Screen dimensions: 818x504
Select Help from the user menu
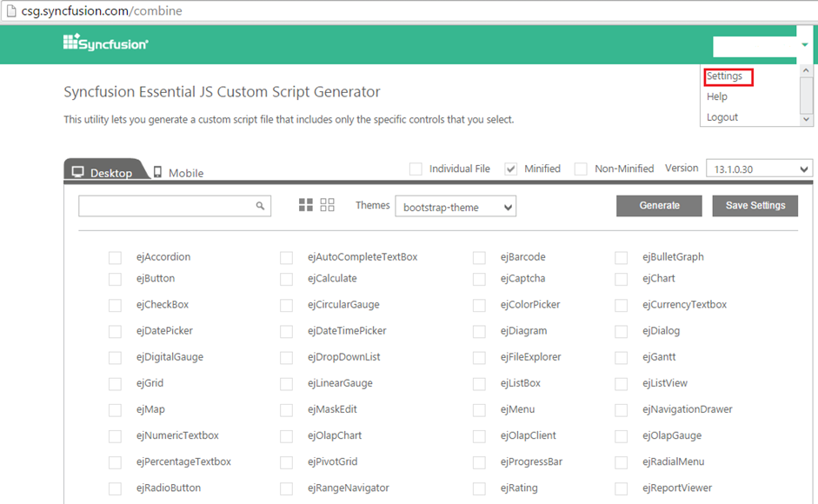(x=717, y=96)
